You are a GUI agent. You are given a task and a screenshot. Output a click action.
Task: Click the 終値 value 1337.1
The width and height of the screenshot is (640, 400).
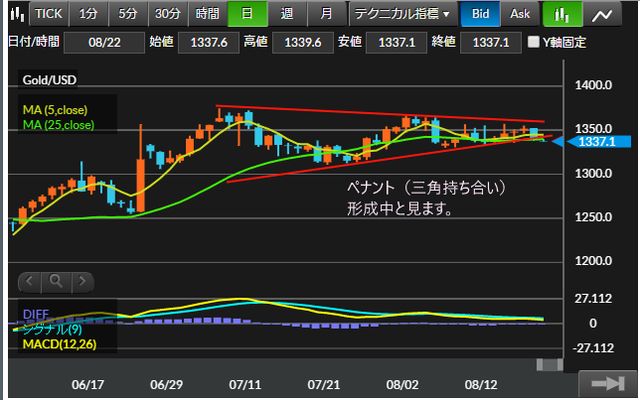(x=491, y=42)
